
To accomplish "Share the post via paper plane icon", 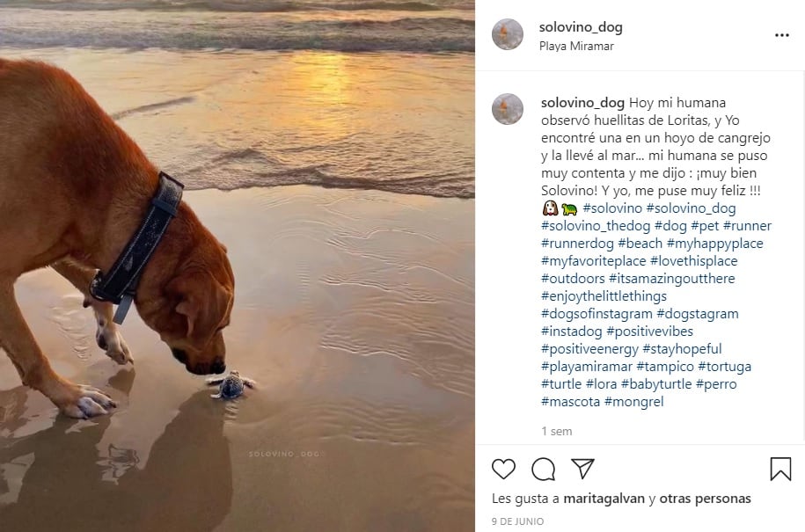I will (x=582, y=469).
